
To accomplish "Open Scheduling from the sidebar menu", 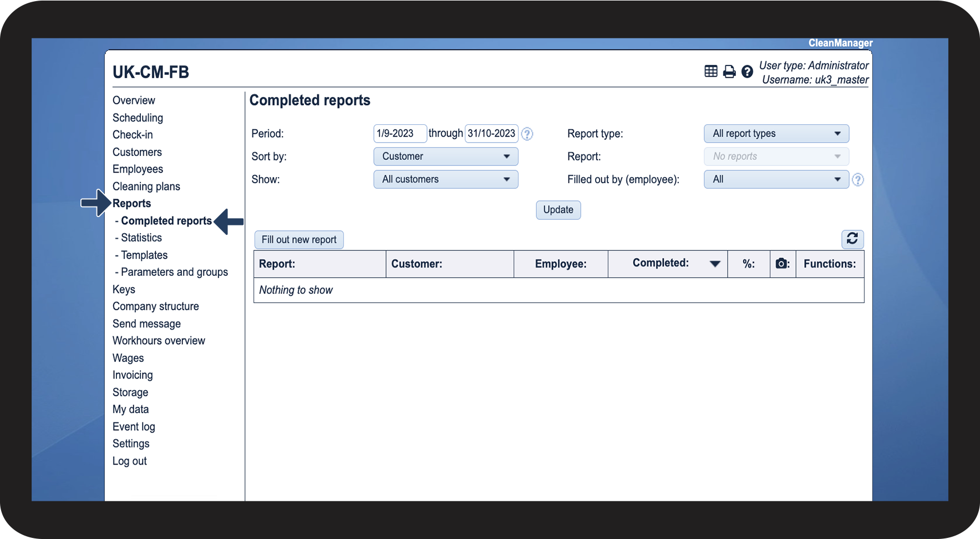I will click(x=138, y=118).
